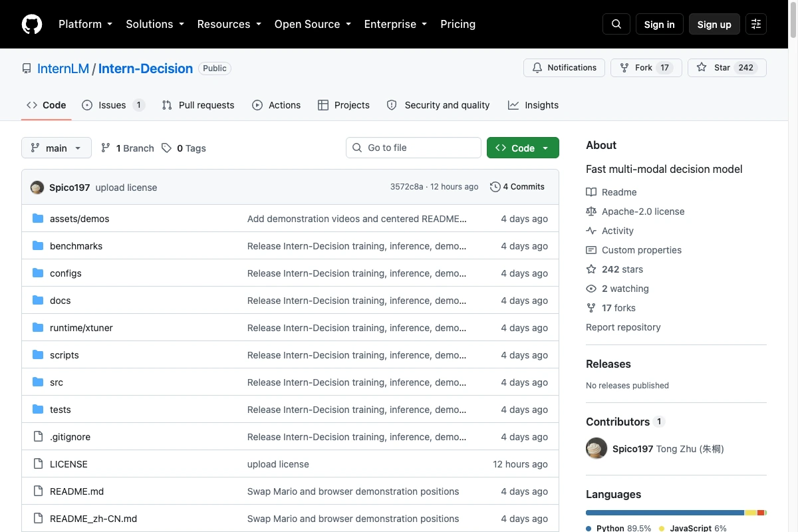Click the .gitignore file icon
This screenshot has width=798, height=532.
pyautogui.click(x=38, y=436)
